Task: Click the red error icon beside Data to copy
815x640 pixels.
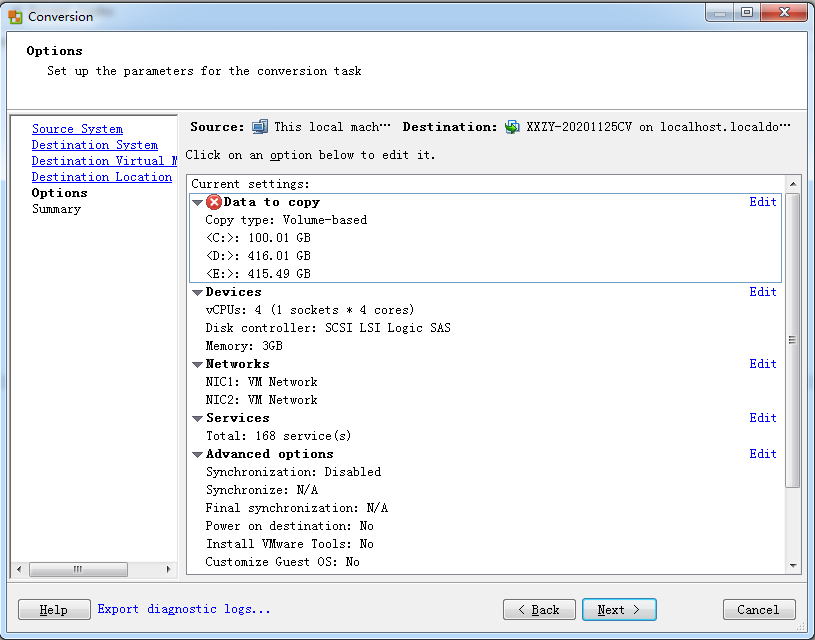Action: point(214,202)
